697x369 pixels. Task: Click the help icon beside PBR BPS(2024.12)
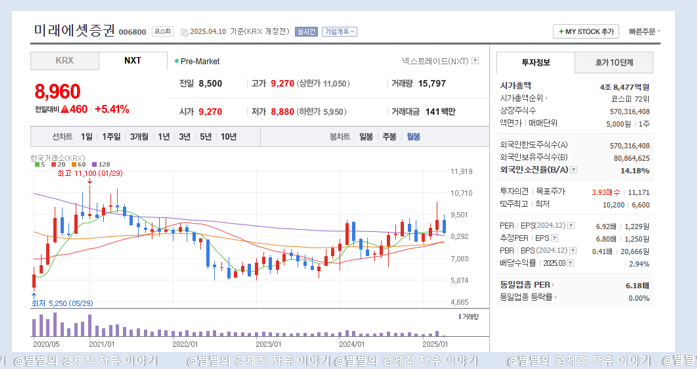click(x=573, y=251)
